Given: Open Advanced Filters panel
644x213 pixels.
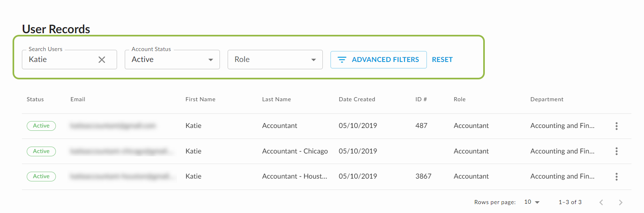Looking at the screenshot, I should pyautogui.click(x=378, y=60).
